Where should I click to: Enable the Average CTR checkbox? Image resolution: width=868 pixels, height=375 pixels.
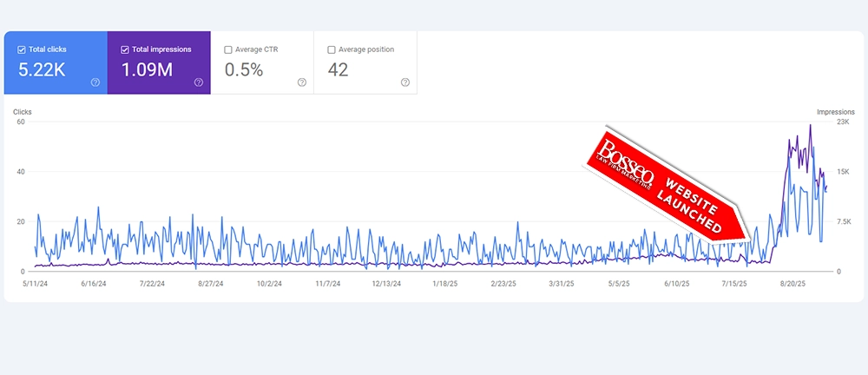(x=229, y=49)
